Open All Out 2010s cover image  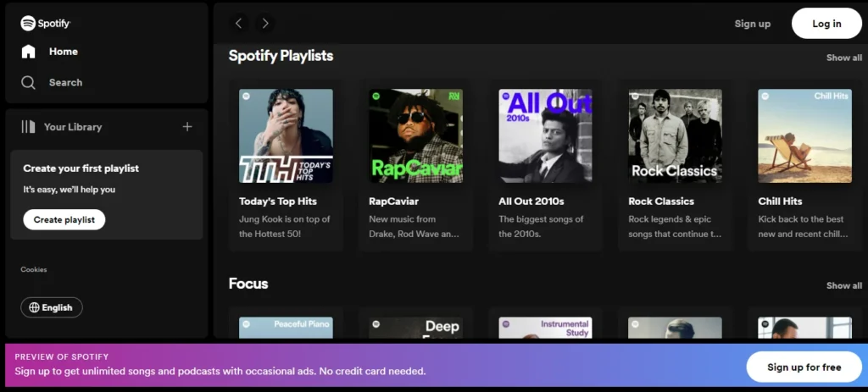pyautogui.click(x=545, y=136)
